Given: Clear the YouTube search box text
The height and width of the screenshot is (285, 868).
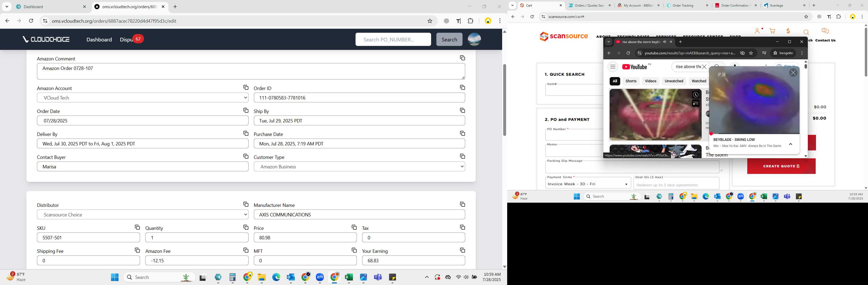Looking at the screenshot, I should 704,66.
